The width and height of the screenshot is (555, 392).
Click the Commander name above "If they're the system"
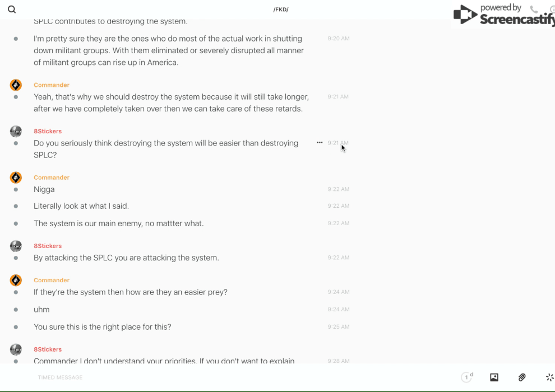[52, 280]
